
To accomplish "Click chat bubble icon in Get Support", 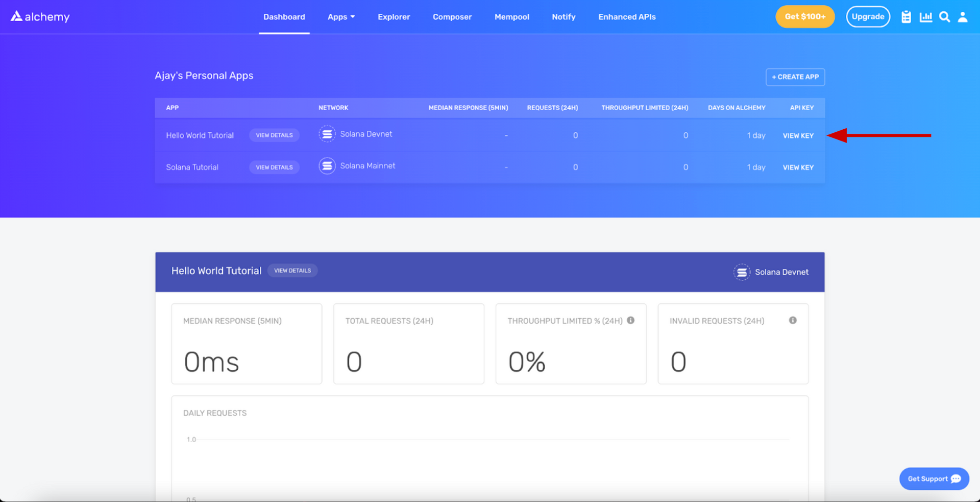I will [956, 479].
